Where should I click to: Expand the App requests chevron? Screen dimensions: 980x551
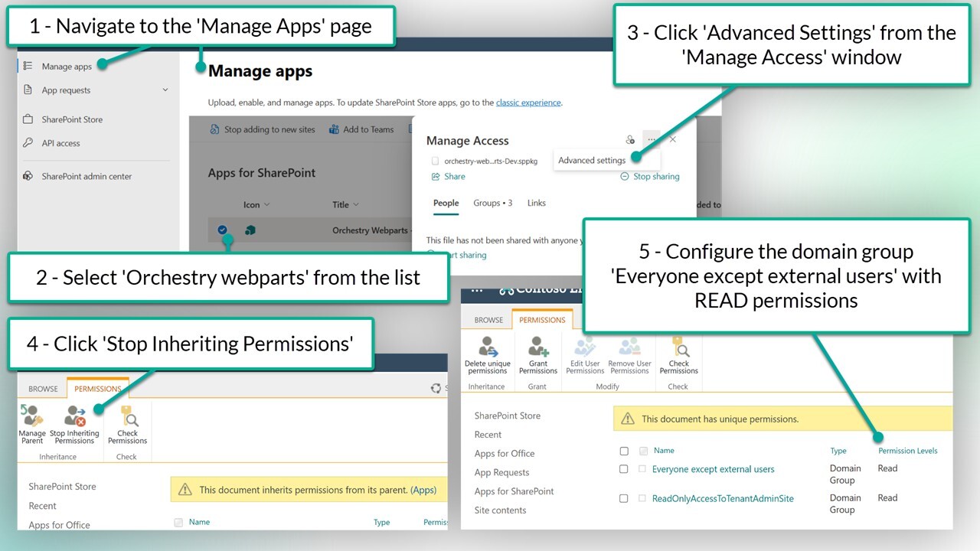pyautogui.click(x=165, y=90)
